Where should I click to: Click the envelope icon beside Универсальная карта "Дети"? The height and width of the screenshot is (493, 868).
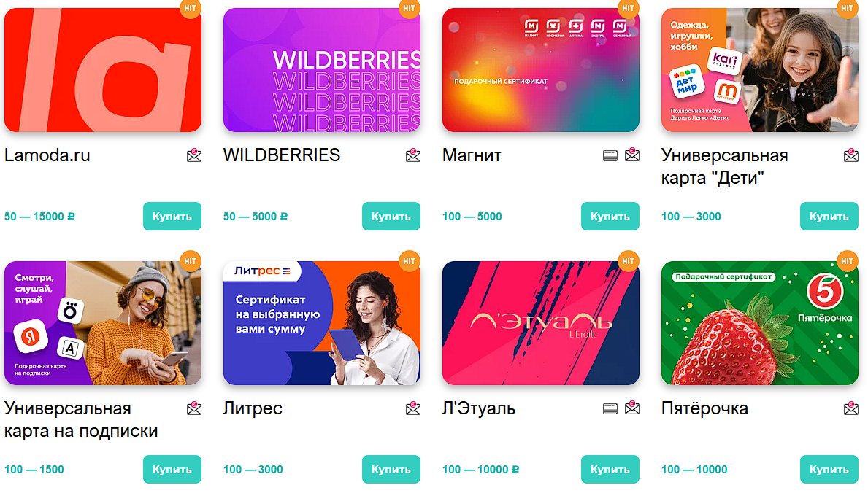[x=851, y=155]
